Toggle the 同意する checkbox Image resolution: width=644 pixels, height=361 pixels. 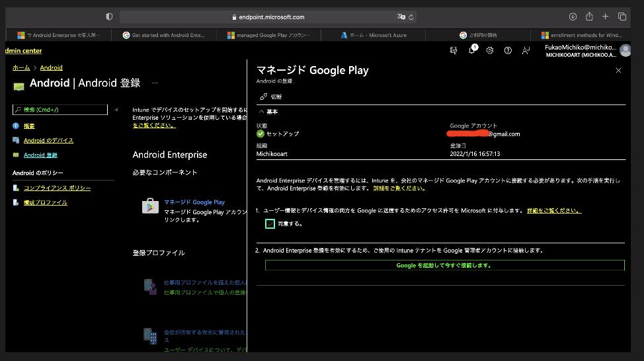tap(270, 224)
